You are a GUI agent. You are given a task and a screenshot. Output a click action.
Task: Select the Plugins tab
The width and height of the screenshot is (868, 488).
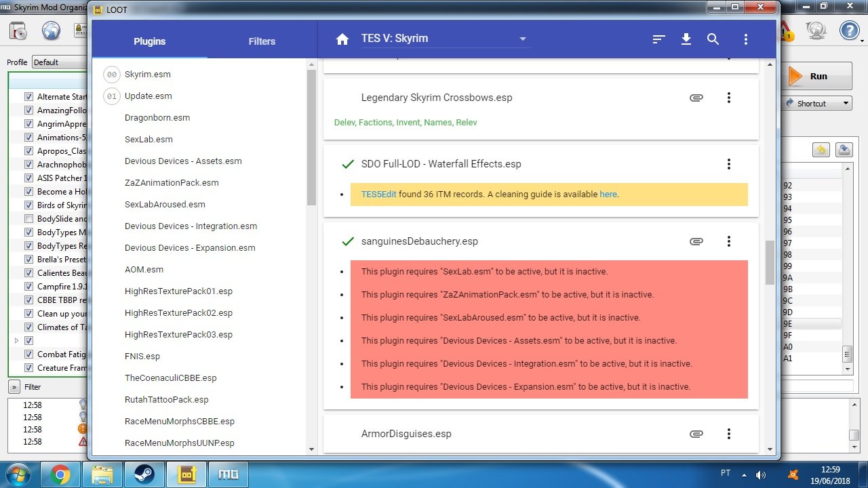click(150, 41)
